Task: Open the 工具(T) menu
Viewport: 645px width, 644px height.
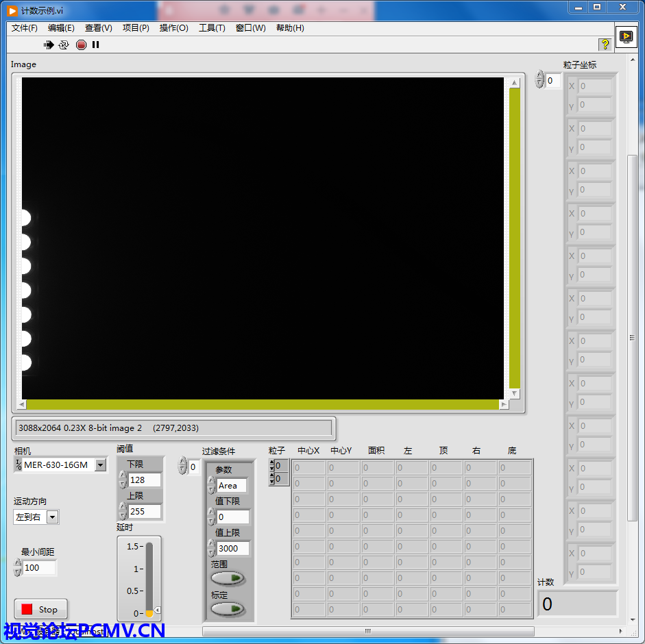Action: tap(212, 28)
